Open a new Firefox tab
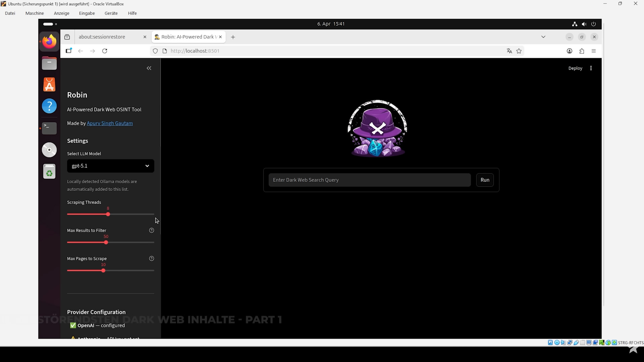 point(233,37)
